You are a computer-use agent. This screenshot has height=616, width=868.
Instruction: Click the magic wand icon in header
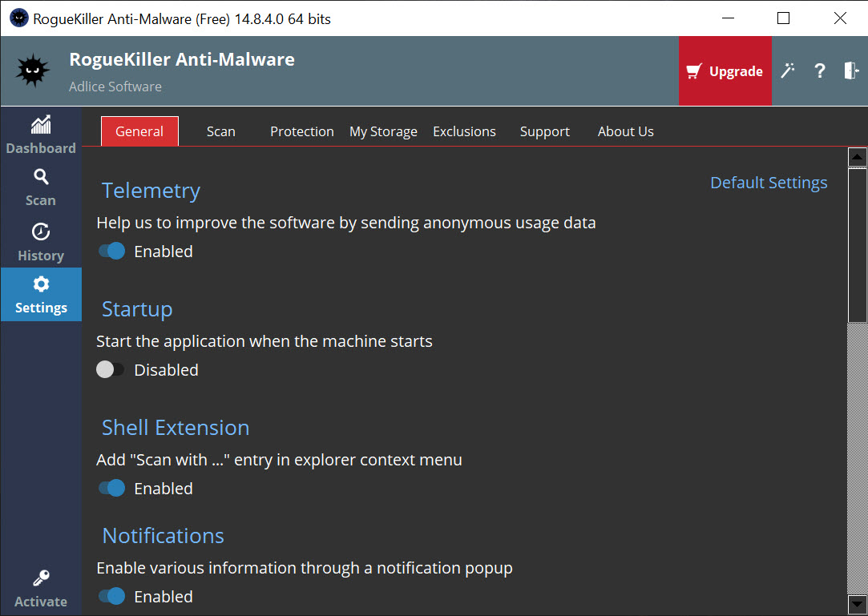788,71
